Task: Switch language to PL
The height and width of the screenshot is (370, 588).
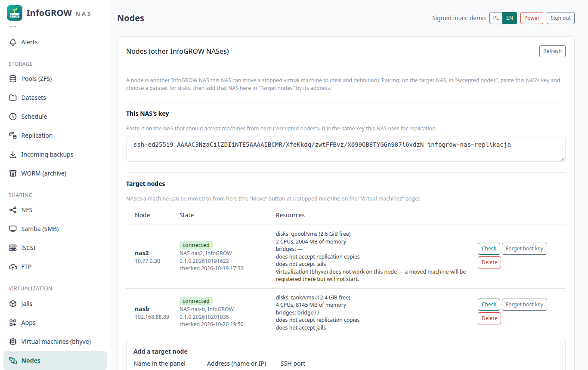Action: point(496,18)
